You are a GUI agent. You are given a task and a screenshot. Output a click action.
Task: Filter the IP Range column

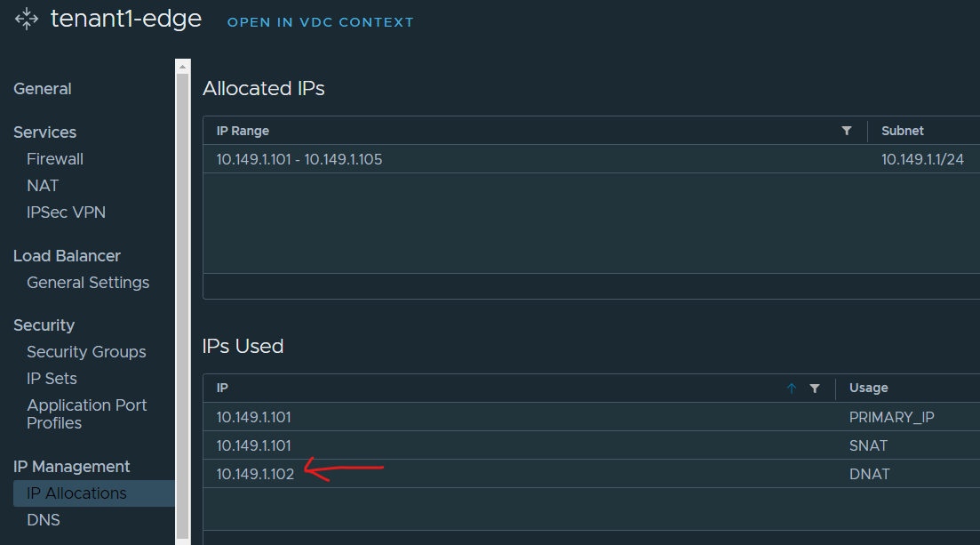coord(847,131)
